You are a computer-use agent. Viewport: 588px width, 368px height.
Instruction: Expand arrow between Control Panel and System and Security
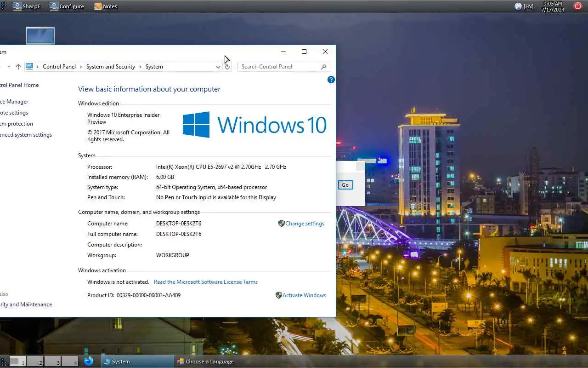click(81, 67)
